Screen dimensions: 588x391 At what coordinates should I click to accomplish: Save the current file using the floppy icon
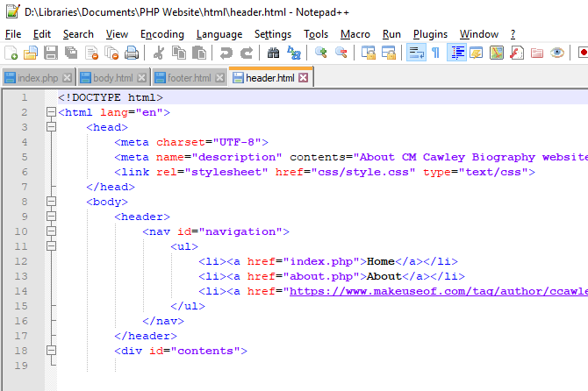tap(51, 53)
